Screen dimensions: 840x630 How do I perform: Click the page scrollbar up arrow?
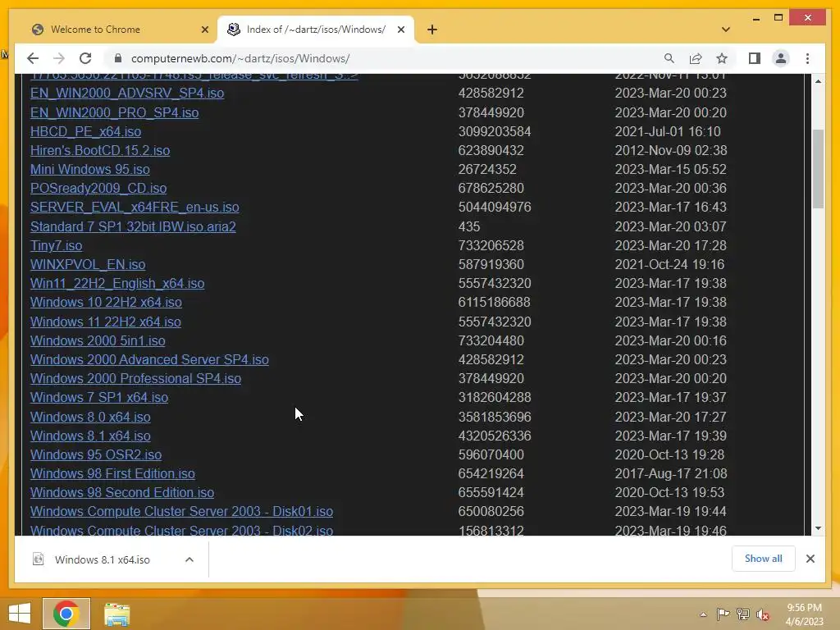(818, 81)
